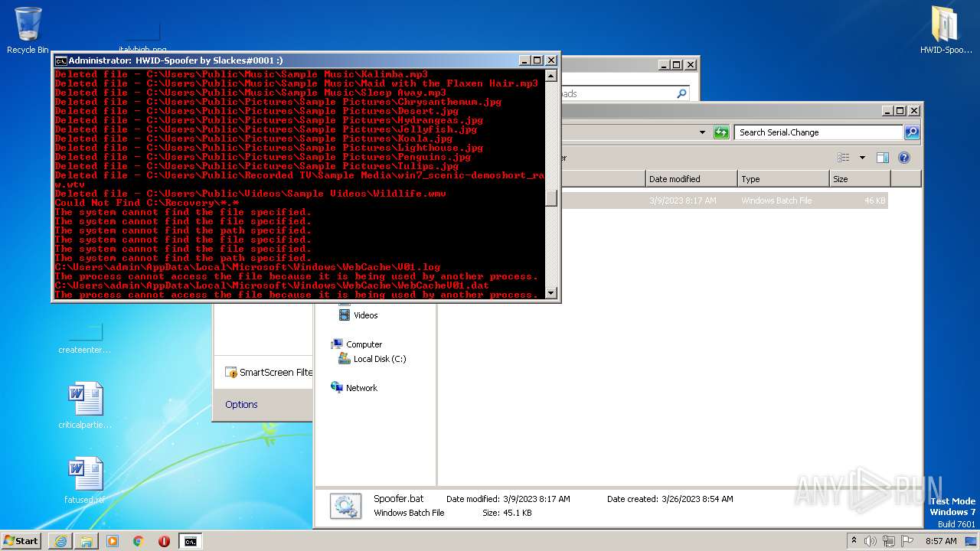The height and width of the screenshot is (551, 980).
Task: Click the refresh button in Explorer address bar
Action: (x=721, y=132)
